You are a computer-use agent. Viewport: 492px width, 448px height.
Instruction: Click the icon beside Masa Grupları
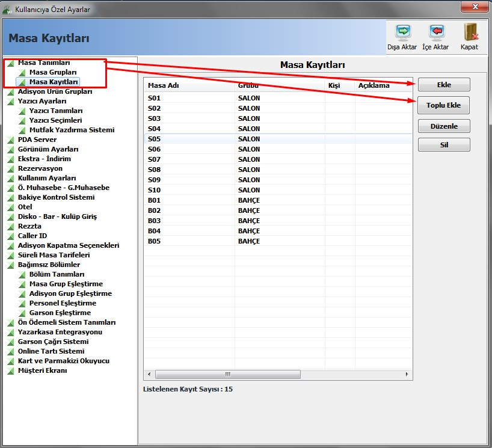click(22, 73)
